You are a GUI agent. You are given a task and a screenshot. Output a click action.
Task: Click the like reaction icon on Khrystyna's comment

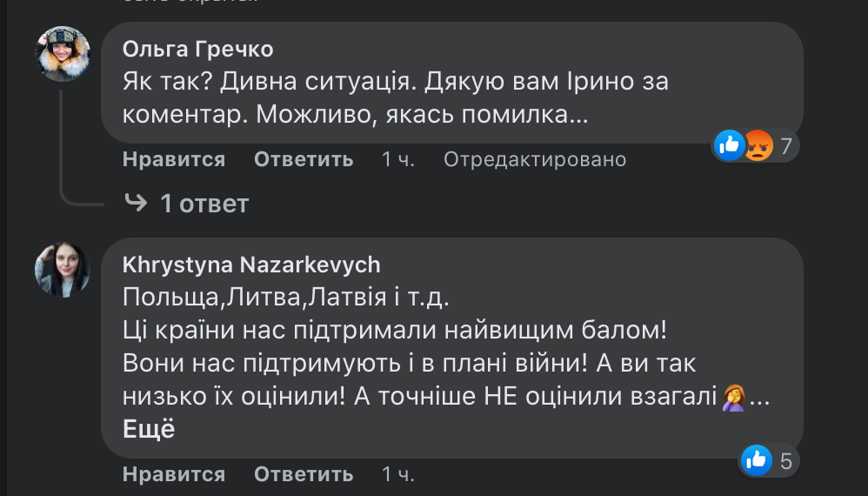756,459
